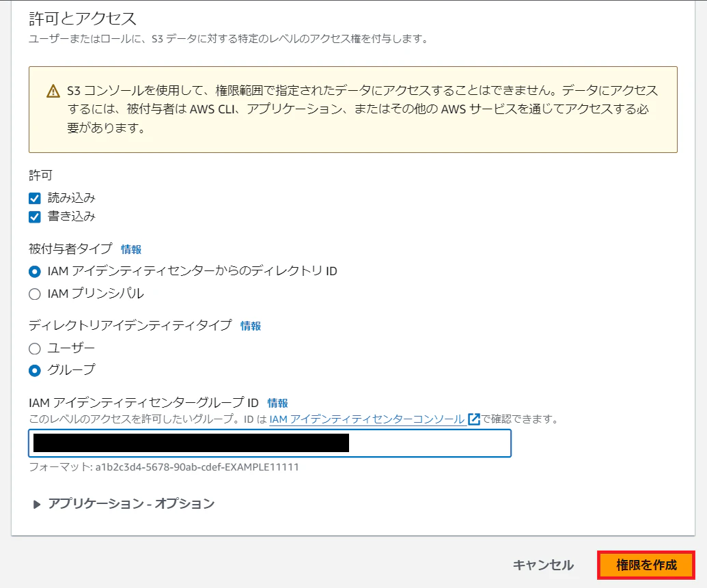Select IAM アイデンティティセンターからのディレクトリ ID radio

[35, 271]
